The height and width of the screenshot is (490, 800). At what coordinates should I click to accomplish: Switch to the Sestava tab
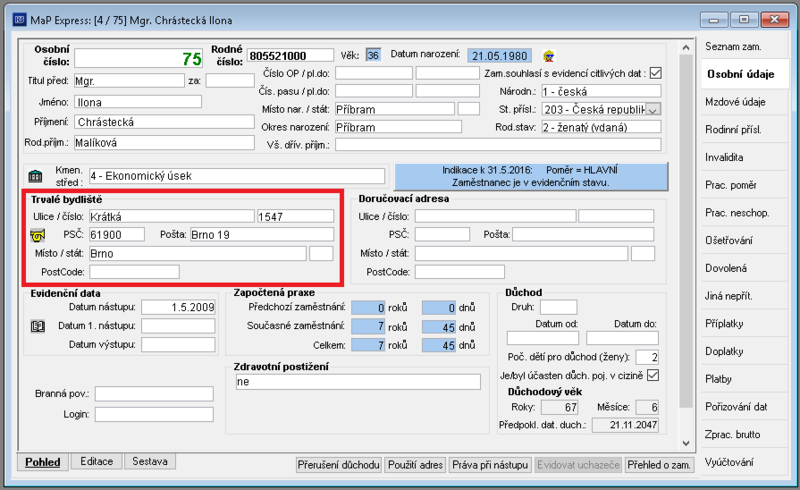pyautogui.click(x=149, y=461)
